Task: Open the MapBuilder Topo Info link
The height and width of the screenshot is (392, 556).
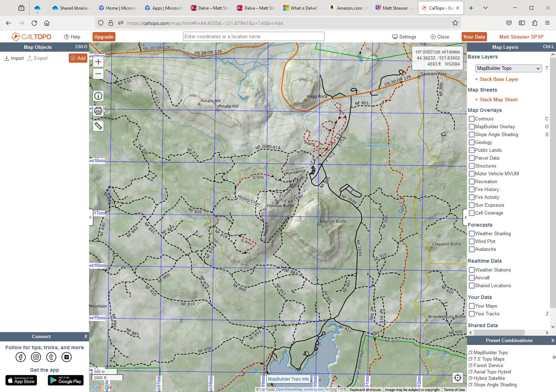Action: [289, 379]
